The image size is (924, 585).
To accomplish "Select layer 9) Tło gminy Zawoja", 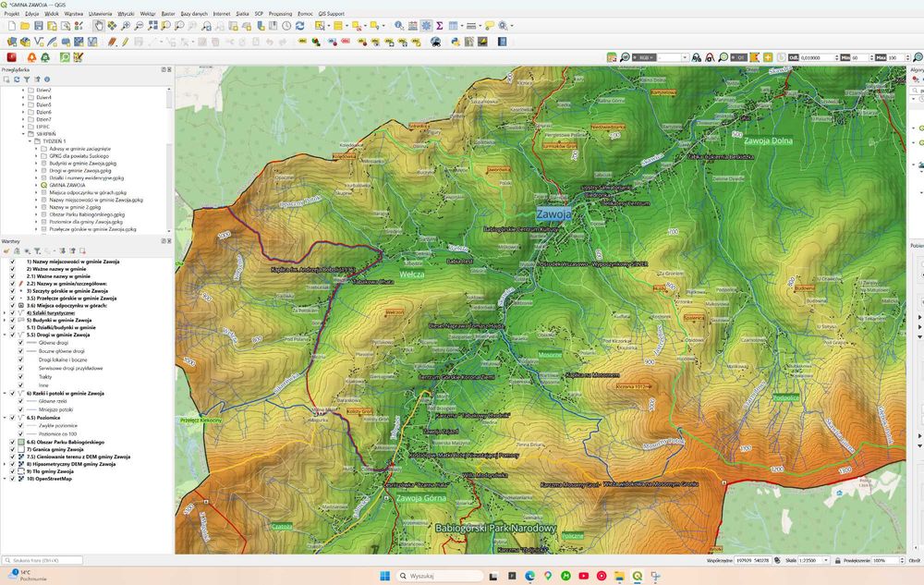I will click(50, 471).
